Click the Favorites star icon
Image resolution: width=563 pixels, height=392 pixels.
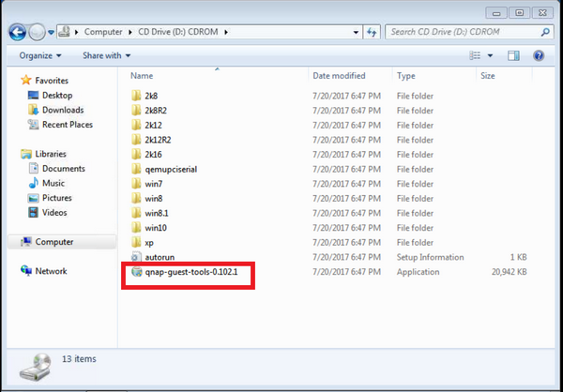(x=26, y=80)
